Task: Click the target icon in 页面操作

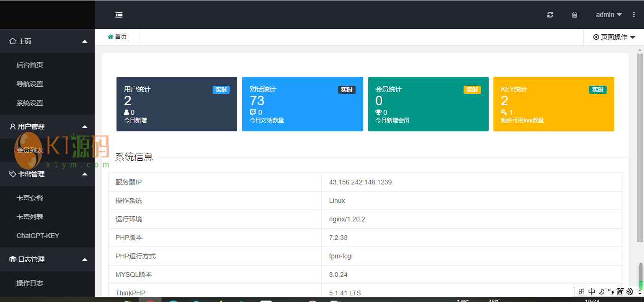Action: click(x=596, y=37)
